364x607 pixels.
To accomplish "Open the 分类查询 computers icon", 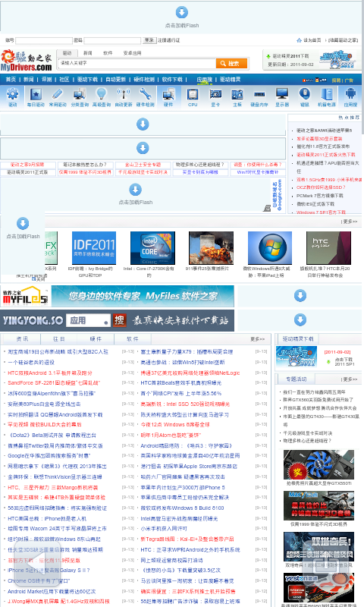I will coord(80,94).
